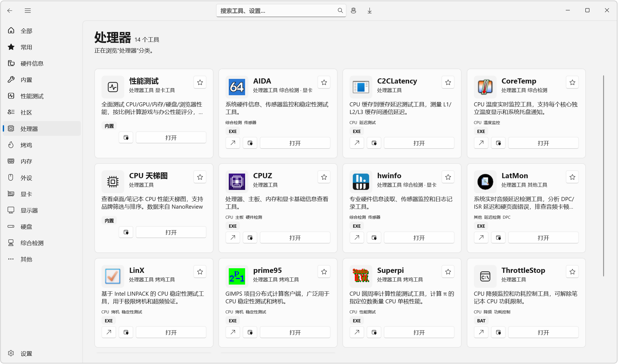
Task: Select 硬件信息 in sidebar
Action: tap(42, 63)
